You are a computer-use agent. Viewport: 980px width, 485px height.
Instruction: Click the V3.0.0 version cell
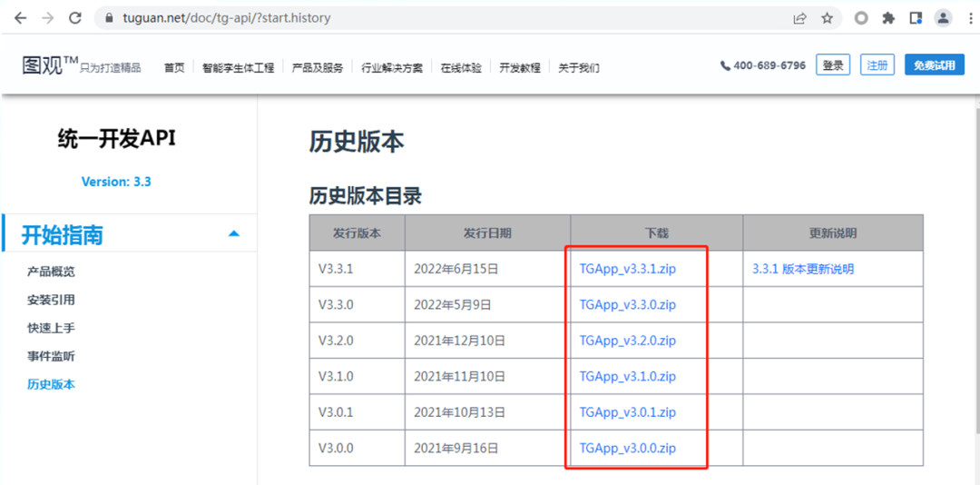click(x=357, y=448)
